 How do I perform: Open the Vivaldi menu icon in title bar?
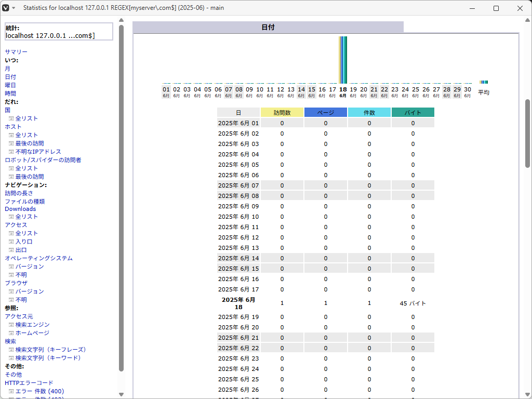[x=6, y=8]
